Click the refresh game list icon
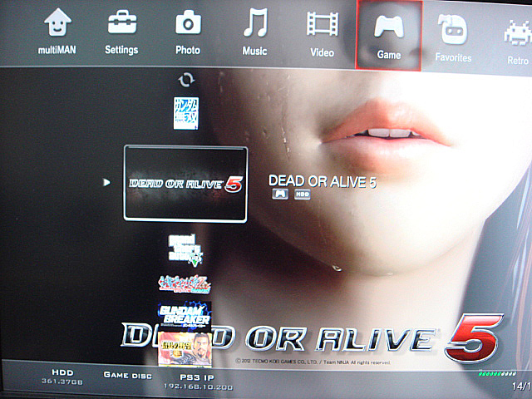The width and height of the screenshot is (532, 399). 186,80
